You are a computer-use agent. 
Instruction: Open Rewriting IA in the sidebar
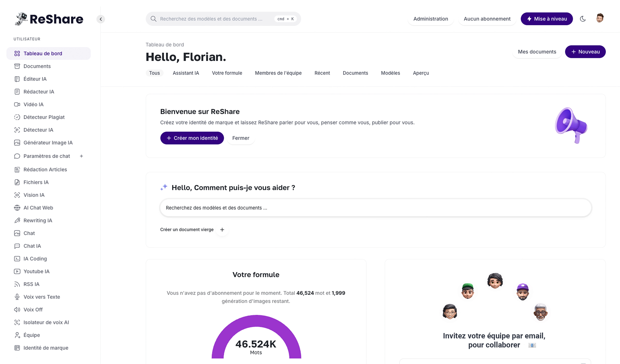coord(49,220)
